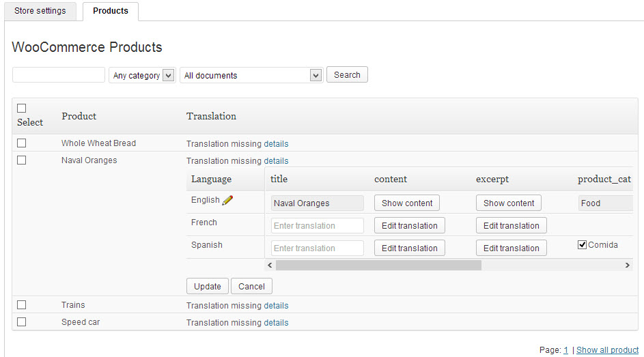Click the Naval Oranges product name in list
The height and width of the screenshot is (357, 644).
click(x=89, y=160)
